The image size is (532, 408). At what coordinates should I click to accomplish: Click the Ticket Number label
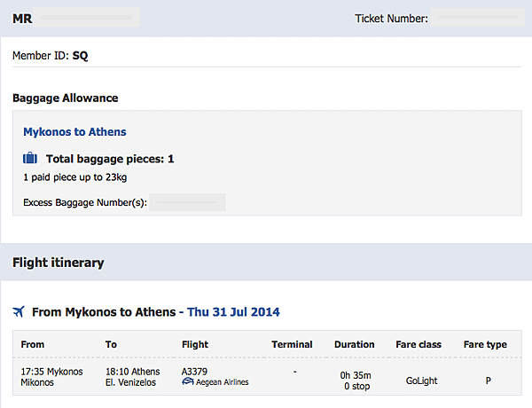(391, 18)
